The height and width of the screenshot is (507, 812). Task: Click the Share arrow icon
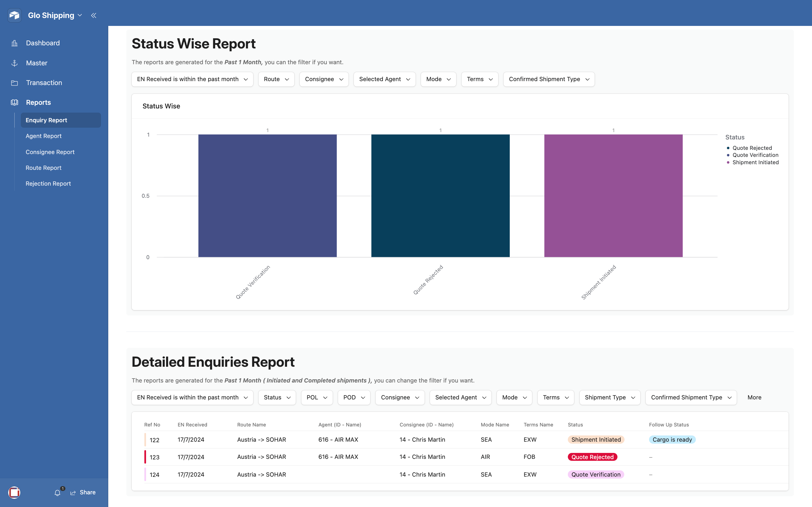click(x=73, y=493)
